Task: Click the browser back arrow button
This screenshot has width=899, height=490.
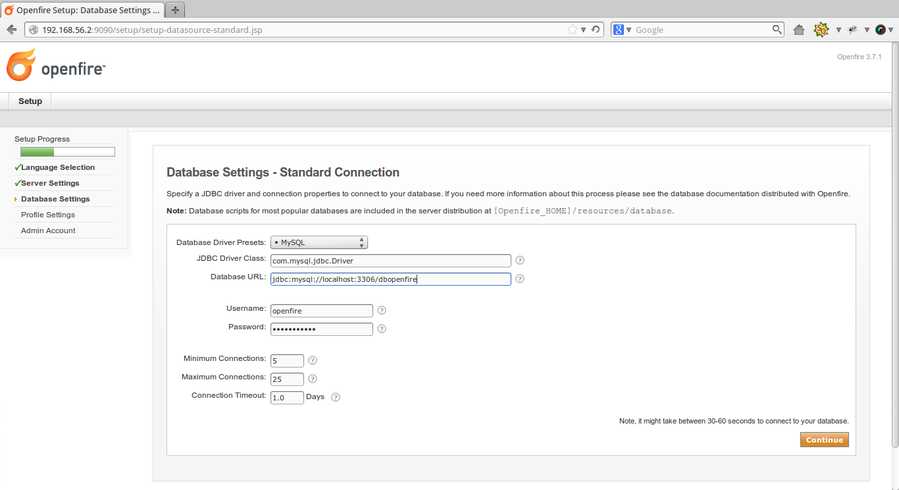Action: 11,30
